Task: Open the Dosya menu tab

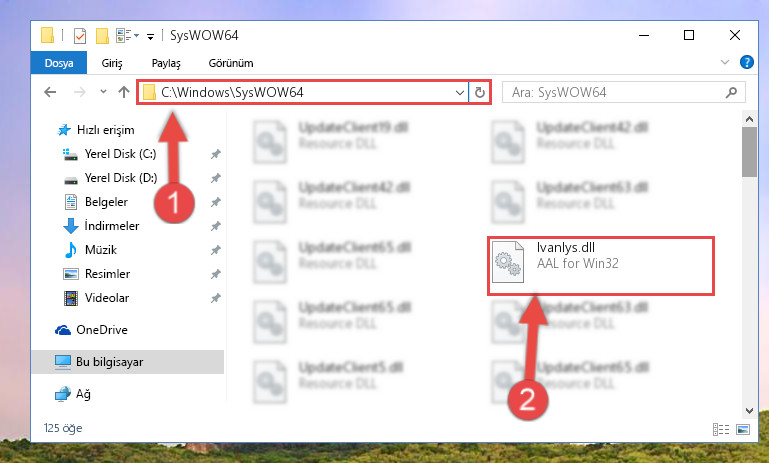Action: coord(59,63)
